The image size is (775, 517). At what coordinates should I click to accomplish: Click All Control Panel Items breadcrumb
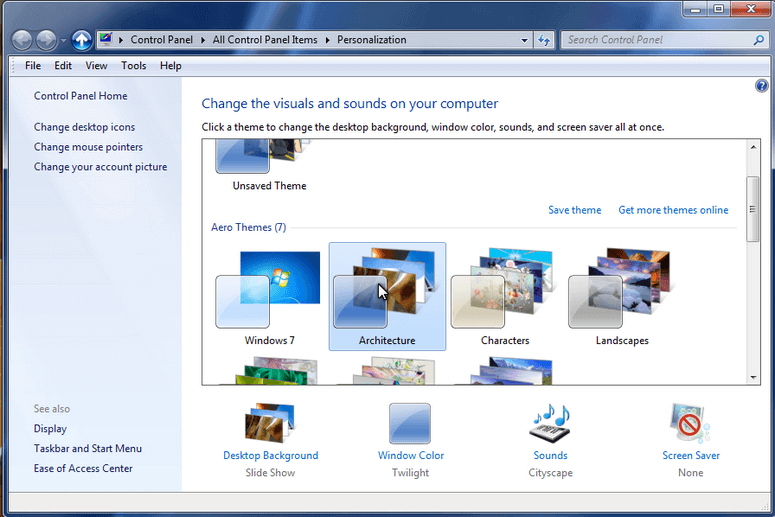(265, 40)
